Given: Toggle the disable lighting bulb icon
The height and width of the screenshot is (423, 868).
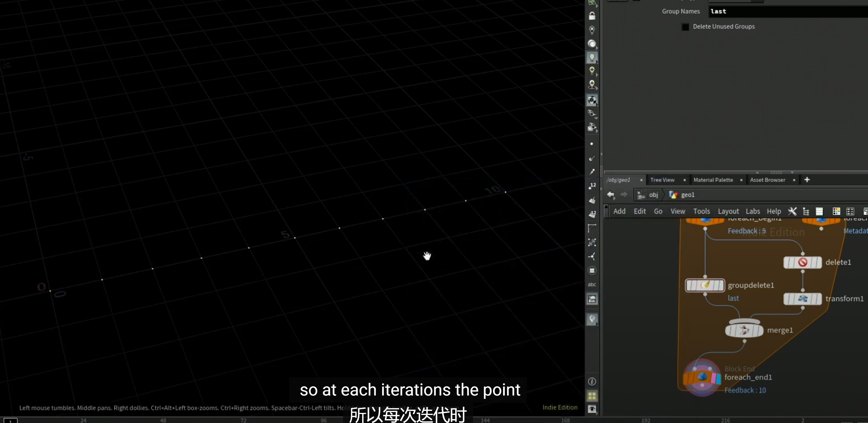Looking at the screenshot, I should click(592, 30).
